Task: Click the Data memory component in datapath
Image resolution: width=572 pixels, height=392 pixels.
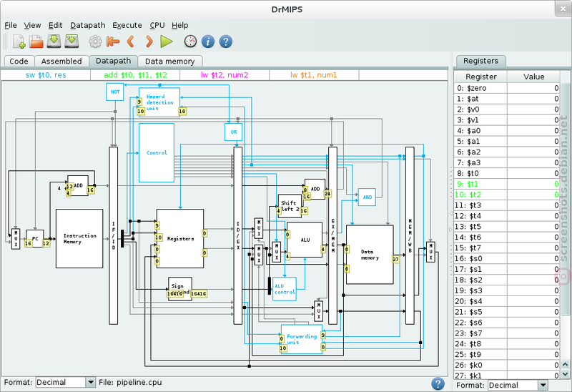Action: point(370,255)
